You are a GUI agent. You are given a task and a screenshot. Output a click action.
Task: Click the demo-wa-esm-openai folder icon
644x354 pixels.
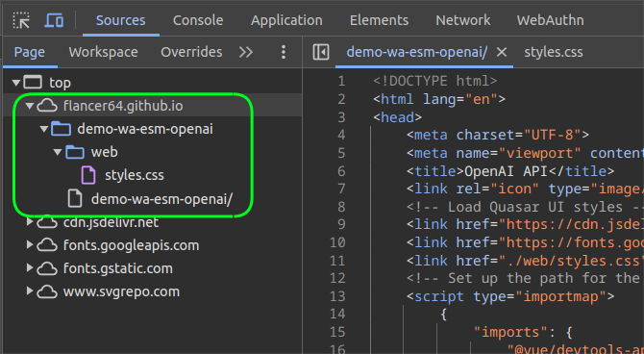click(61, 129)
